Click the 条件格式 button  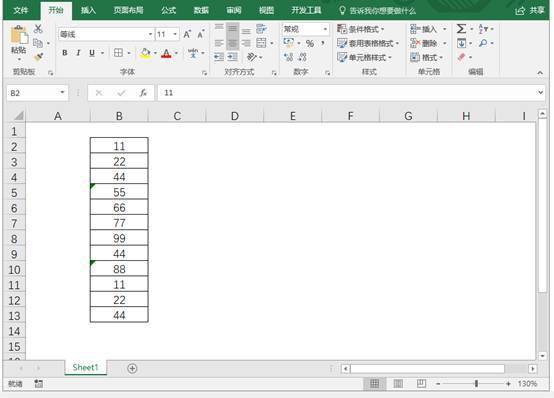click(x=361, y=29)
